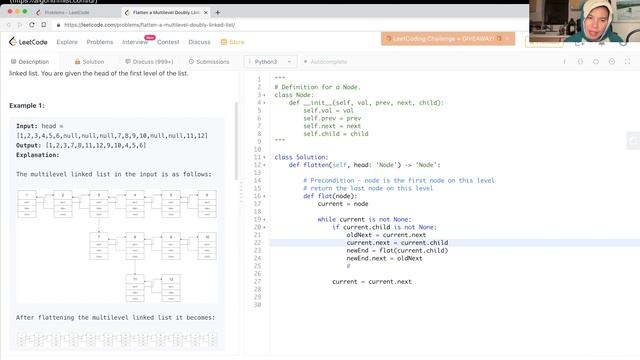Click the multilevel linked list diagram

click(x=117, y=246)
